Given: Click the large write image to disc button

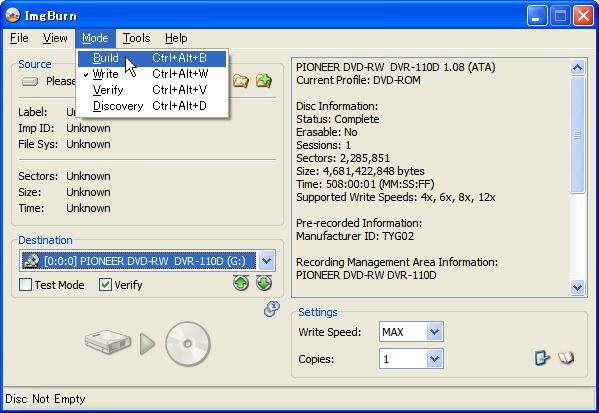Looking at the screenshot, I should tap(148, 343).
